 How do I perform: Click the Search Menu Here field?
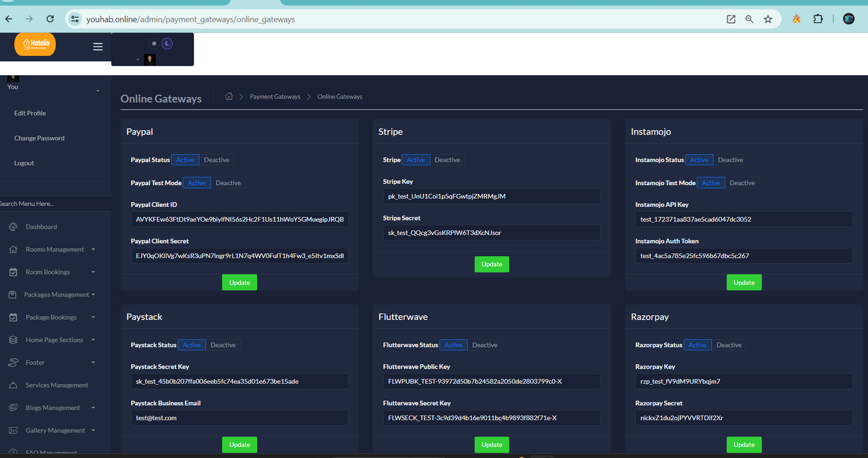pos(55,204)
